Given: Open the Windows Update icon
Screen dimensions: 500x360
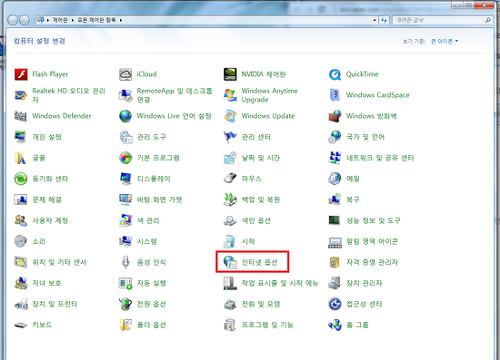Looking at the screenshot, I should [x=230, y=116].
